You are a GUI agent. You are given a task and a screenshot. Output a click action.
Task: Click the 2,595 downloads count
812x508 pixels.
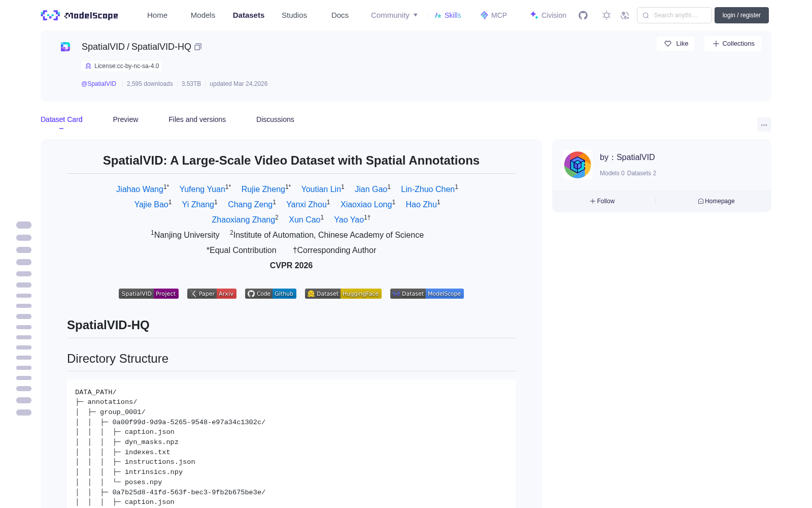tap(150, 84)
